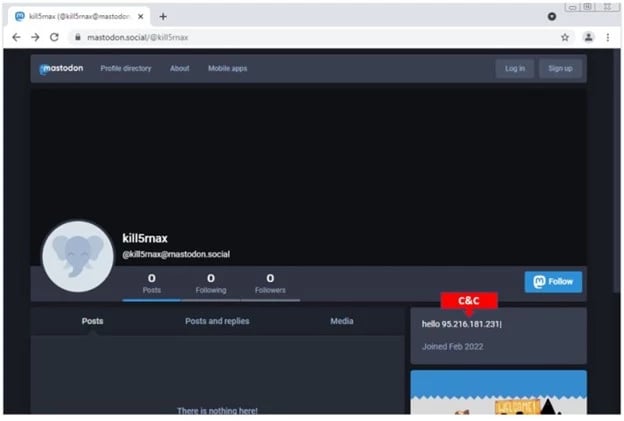This screenshot has height=421, width=624.
Task: Click the Mastodon logo in navbar
Action: [x=62, y=68]
